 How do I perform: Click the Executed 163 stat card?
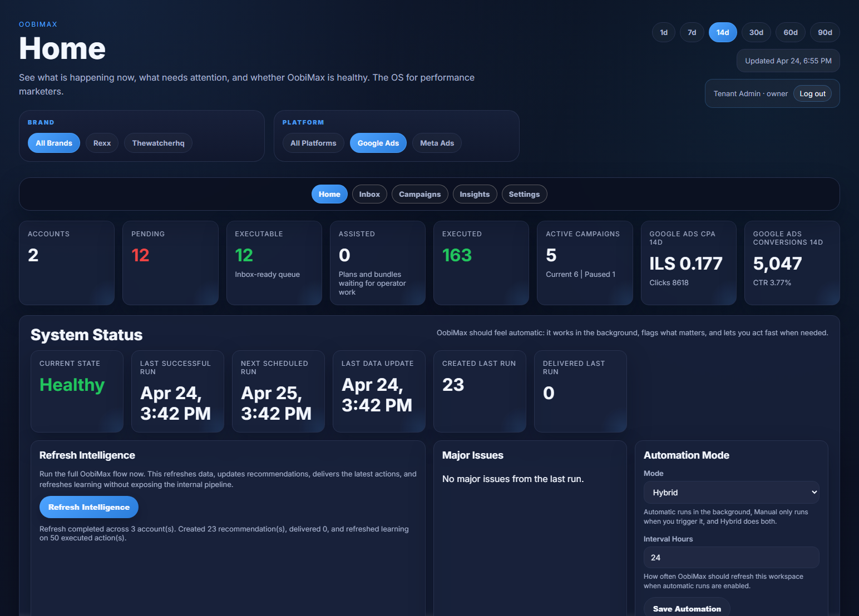pyautogui.click(x=481, y=262)
